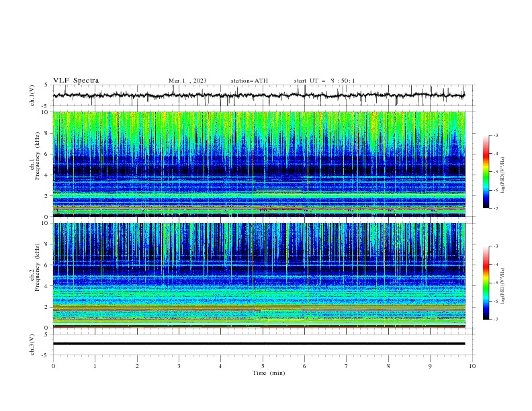This screenshot has height=411, width=532.
Task: Click time axis tick label "3"
Action: [x=179, y=366]
